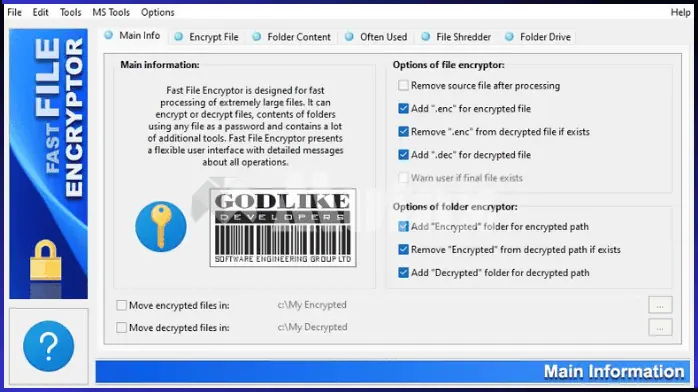Click the Encrypt File tab bullet icon
This screenshot has height=392, width=698.
(179, 37)
